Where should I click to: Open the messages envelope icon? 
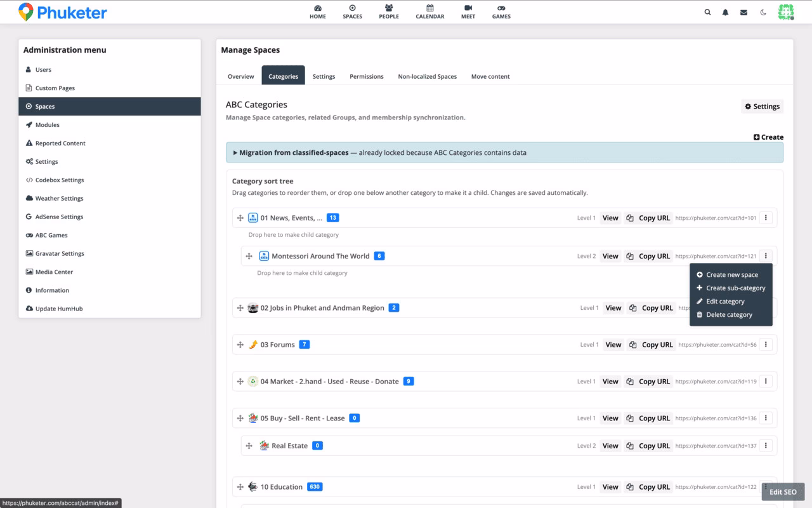[743, 12]
